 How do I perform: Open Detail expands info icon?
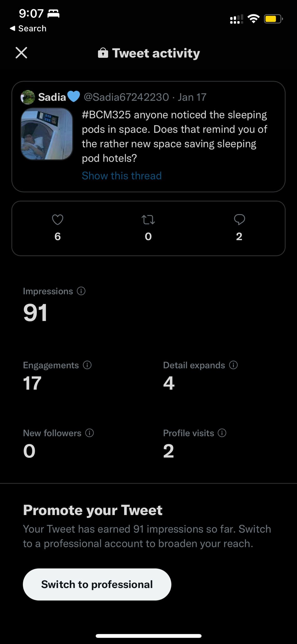pos(233,365)
